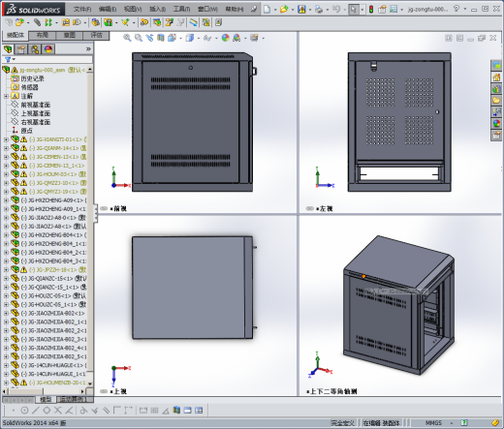
Task: Click the feature tree vertical scrollbar
Action: click(90, 227)
